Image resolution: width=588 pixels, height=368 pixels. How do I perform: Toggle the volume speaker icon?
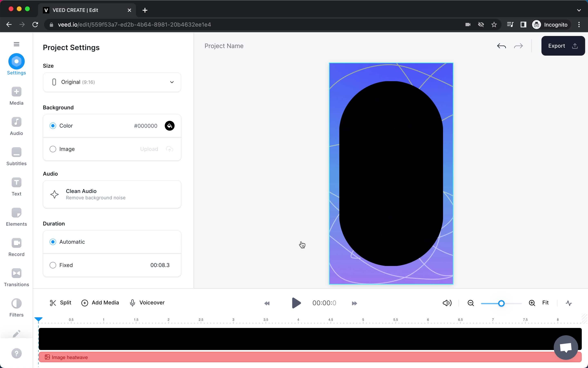(447, 303)
